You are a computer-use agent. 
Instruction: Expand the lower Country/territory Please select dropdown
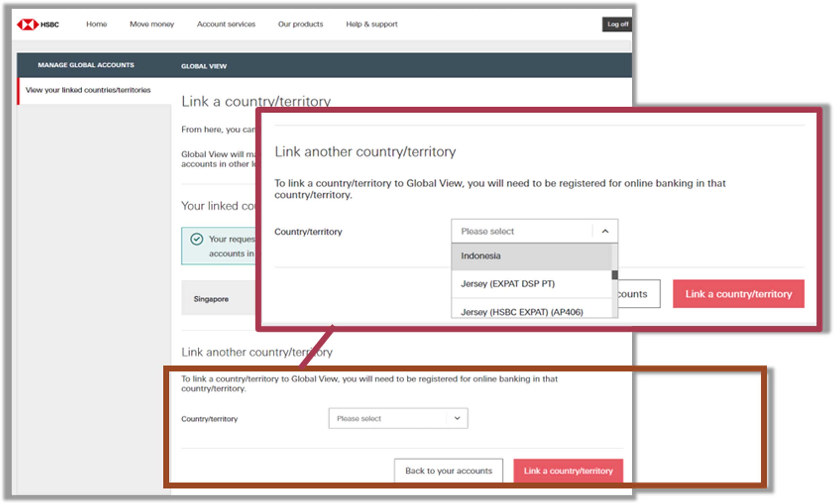pyautogui.click(x=398, y=419)
